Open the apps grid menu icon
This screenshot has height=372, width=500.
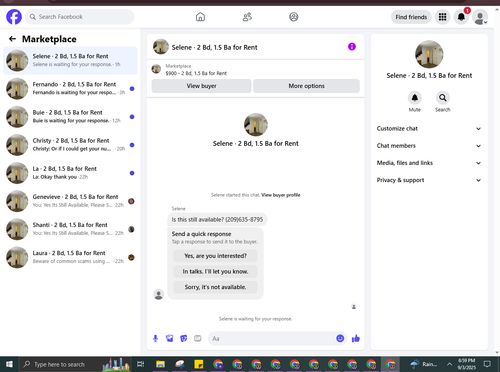point(442,17)
